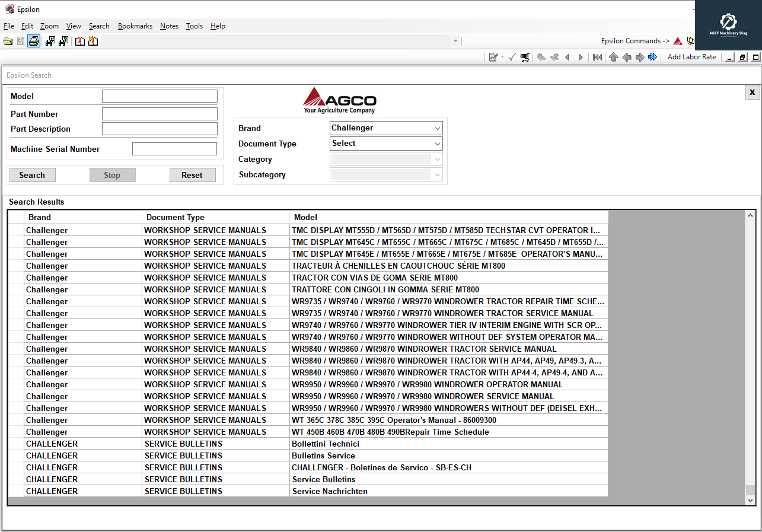Click the open book bookmark icon
This screenshot has width=762, height=532.
click(x=79, y=41)
